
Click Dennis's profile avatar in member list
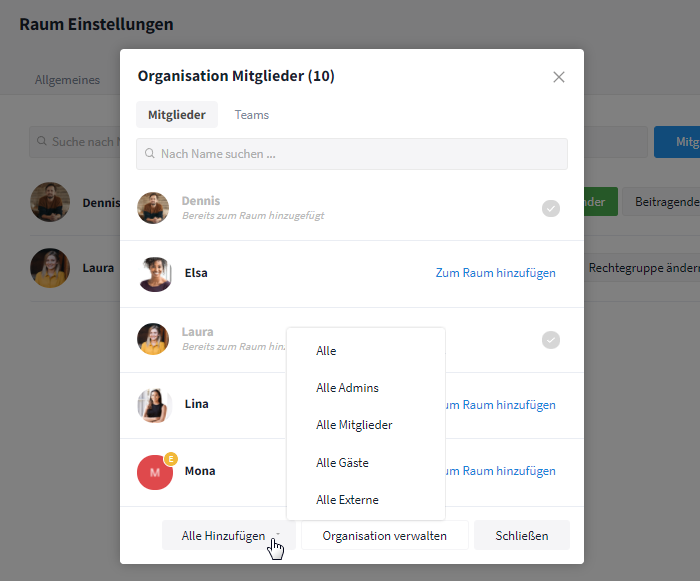coord(153,208)
